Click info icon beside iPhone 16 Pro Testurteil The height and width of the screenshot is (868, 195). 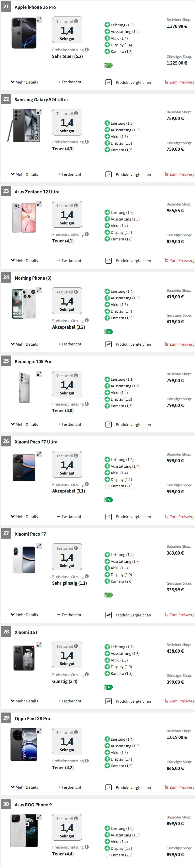pyautogui.click(x=76, y=21)
